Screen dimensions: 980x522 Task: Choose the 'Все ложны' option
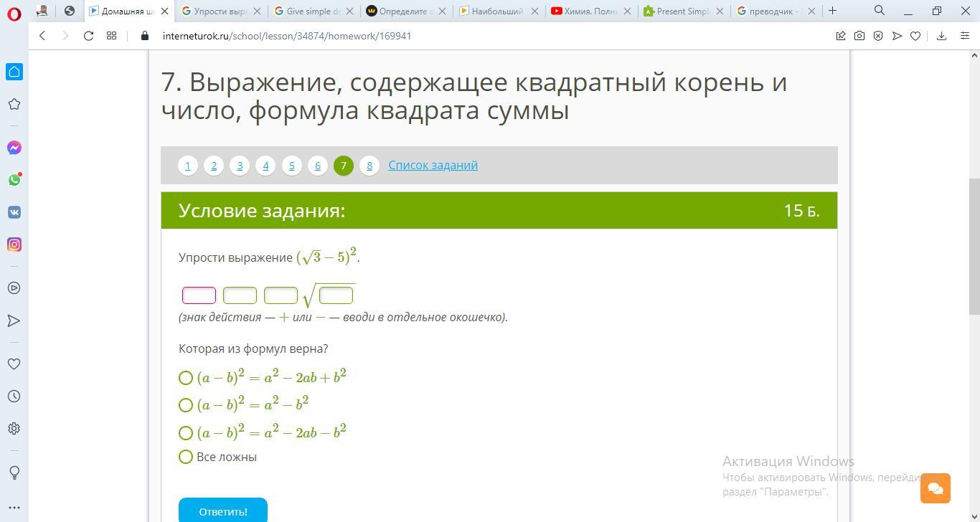[x=186, y=457]
